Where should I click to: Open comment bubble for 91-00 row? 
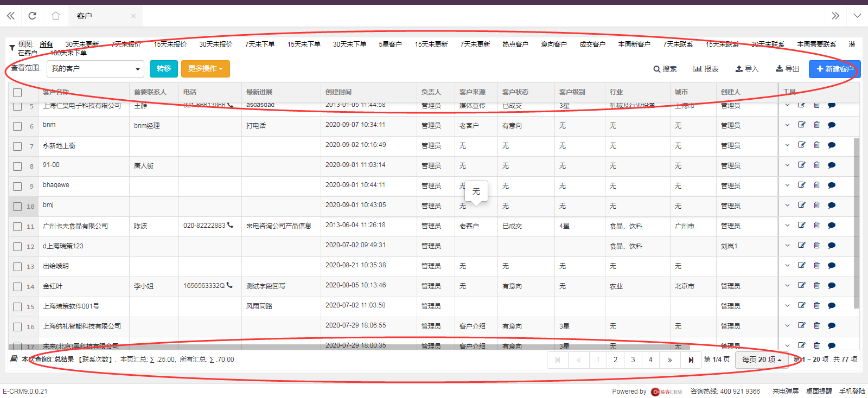(832, 165)
